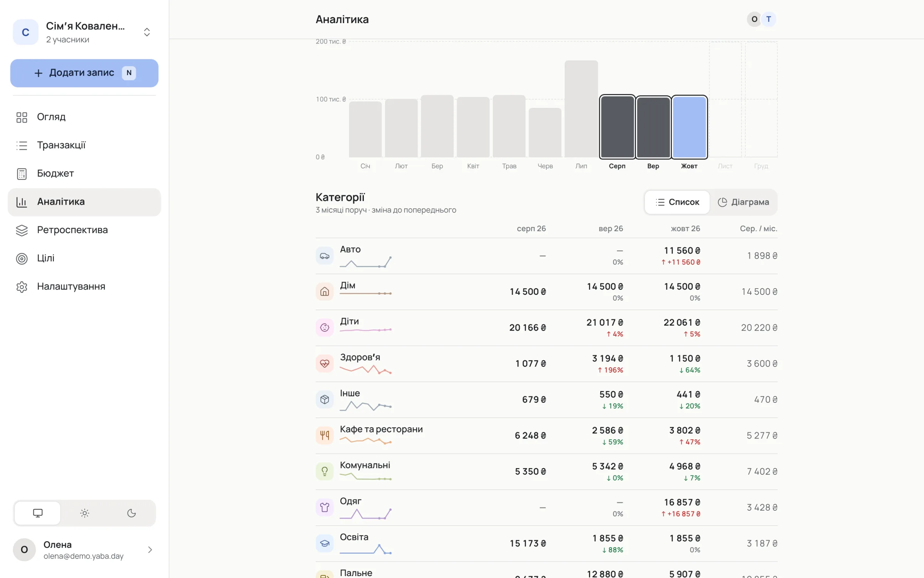
Task: Click the Інше box icon
Action: 325,400
